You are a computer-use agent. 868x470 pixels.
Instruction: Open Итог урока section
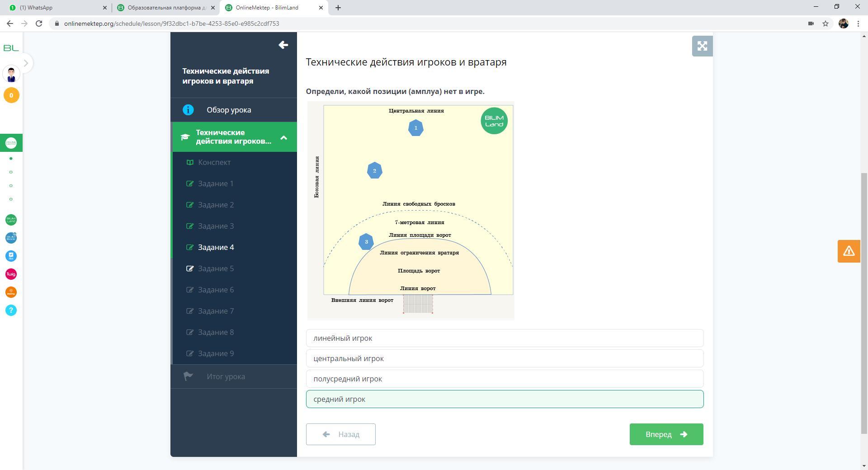pyautogui.click(x=234, y=376)
